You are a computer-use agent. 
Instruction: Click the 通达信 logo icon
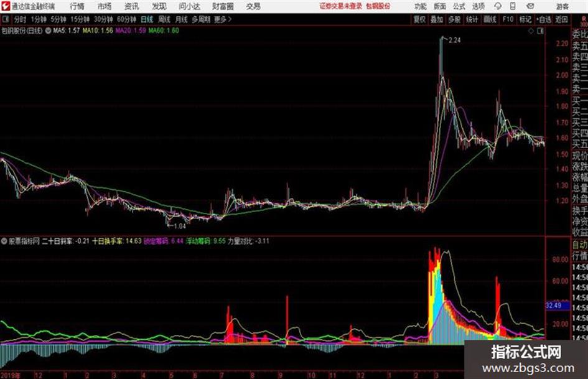coord(5,6)
